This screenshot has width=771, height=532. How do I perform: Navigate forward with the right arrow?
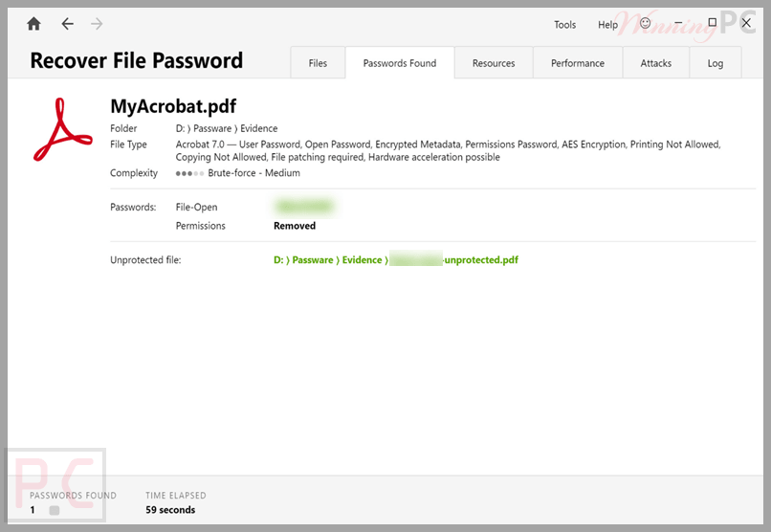pos(97,24)
